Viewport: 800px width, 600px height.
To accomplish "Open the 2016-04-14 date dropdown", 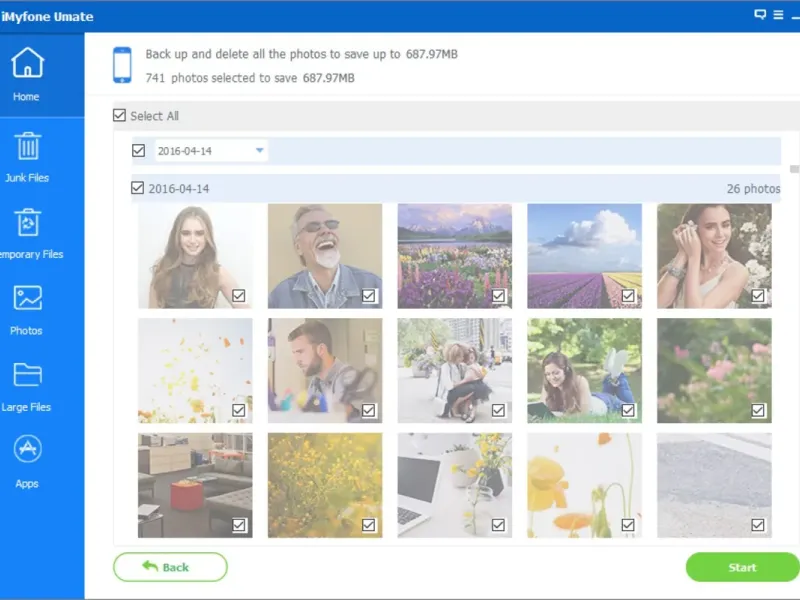I will (211, 151).
